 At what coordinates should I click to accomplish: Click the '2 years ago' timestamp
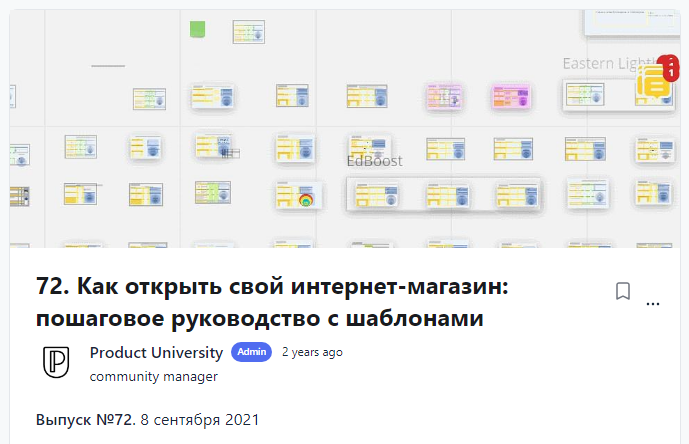(x=312, y=352)
